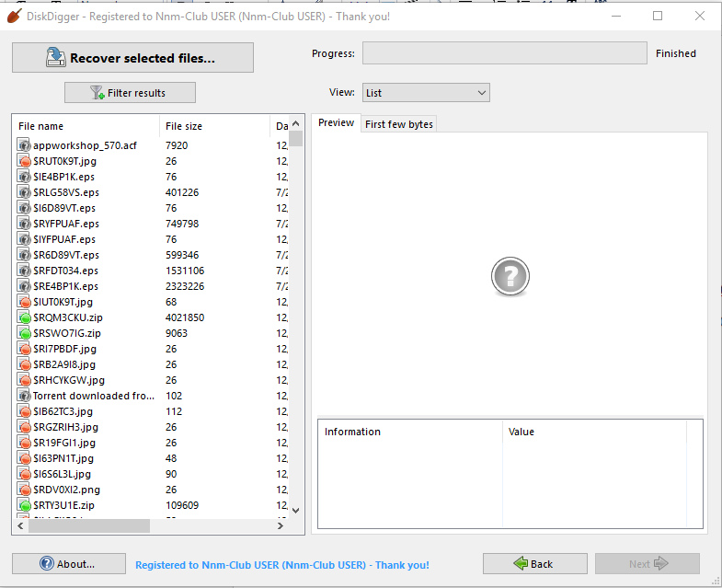Open the Filter results dialog

pos(130,93)
